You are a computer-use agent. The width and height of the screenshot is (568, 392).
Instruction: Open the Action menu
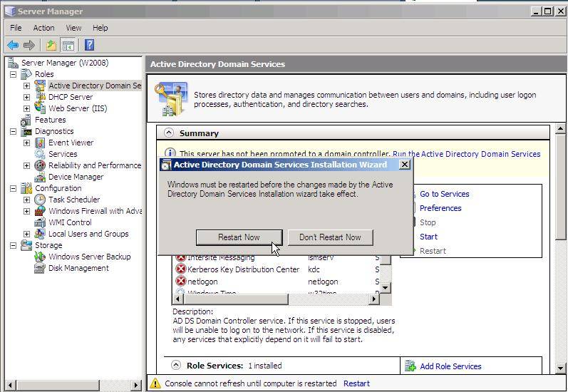(43, 28)
